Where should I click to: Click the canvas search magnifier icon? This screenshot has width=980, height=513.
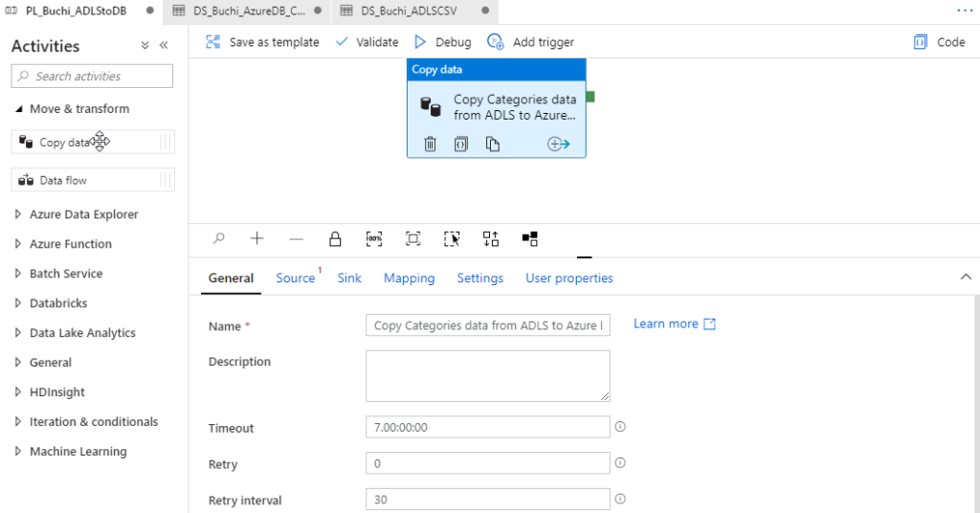(x=219, y=238)
